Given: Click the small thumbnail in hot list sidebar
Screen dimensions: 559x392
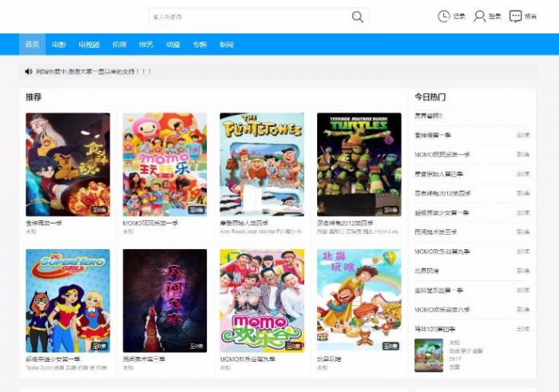Looking at the screenshot, I should point(429,355).
